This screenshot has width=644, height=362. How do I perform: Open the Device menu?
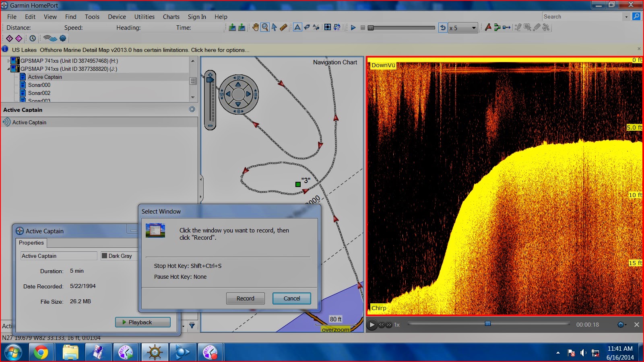click(117, 16)
